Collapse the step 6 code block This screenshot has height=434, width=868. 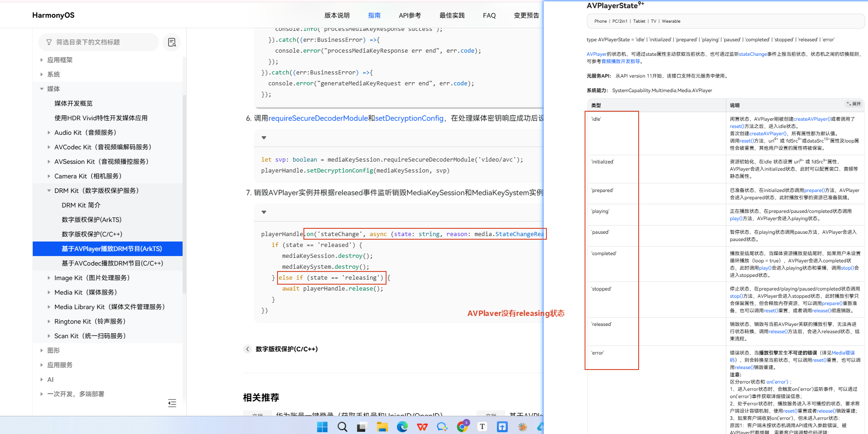[x=264, y=138]
